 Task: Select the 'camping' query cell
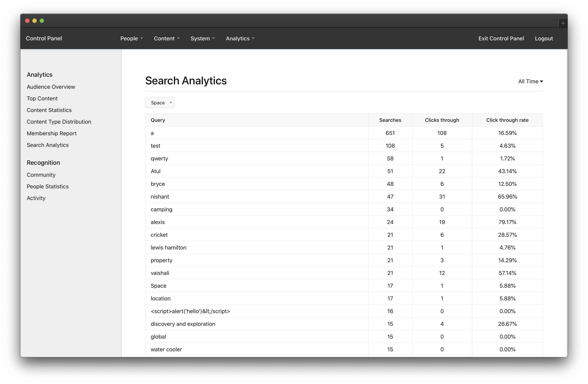click(257, 209)
